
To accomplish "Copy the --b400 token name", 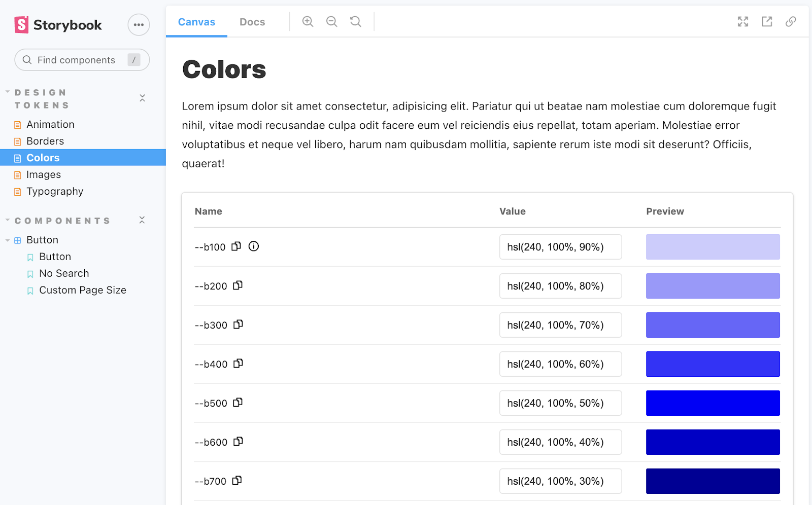I will click(x=238, y=364).
